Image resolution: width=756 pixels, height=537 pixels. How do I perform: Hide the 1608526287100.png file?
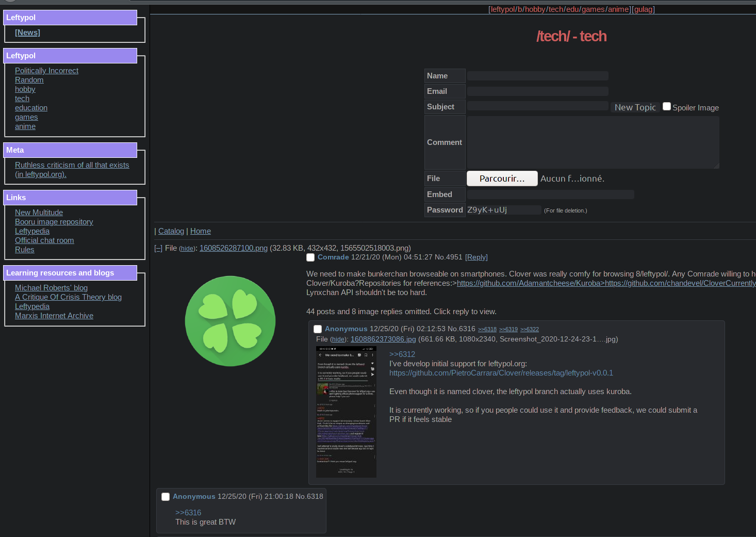(187, 249)
